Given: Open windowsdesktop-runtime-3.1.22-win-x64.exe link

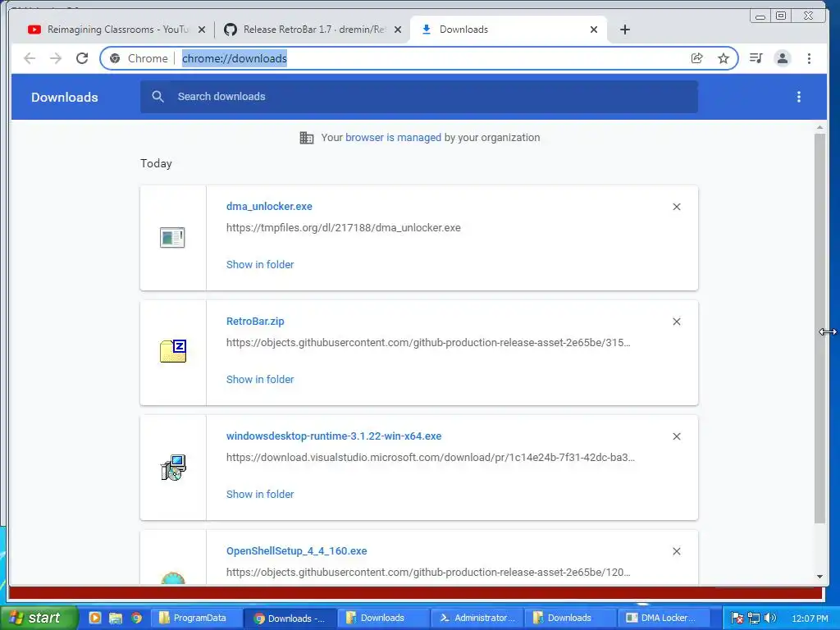Looking at the screenshot, I should 334,436.
